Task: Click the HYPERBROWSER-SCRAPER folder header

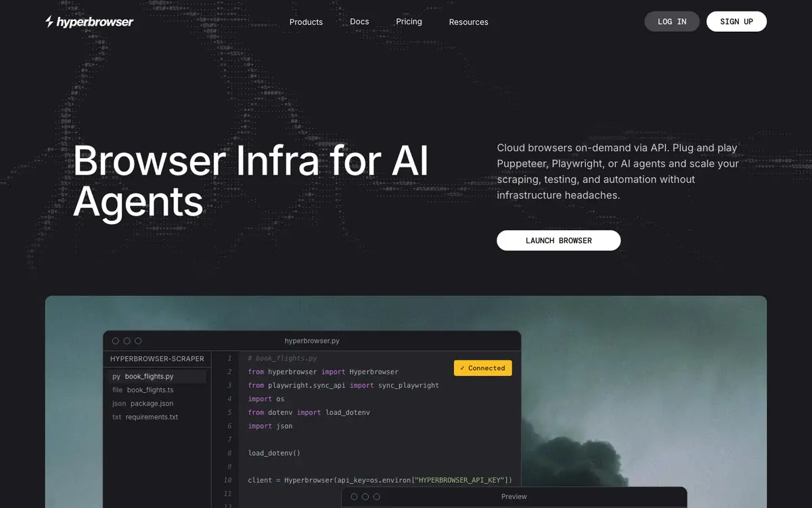Action: click(x=157, y=359)
